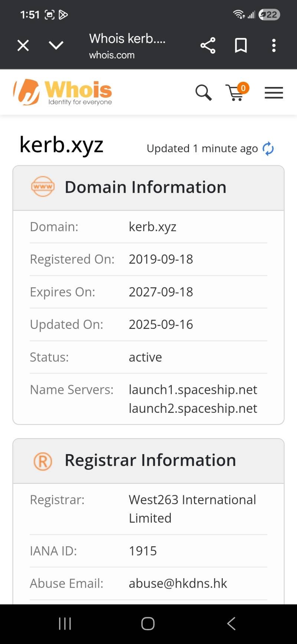Go to Whois home via logo
297x644 pixels.
pos(63,92)
